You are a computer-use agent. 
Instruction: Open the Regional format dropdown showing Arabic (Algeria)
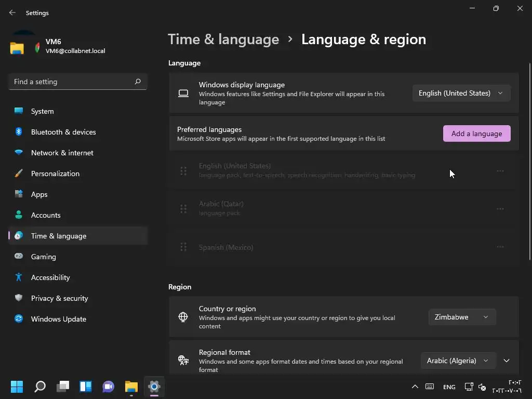pos(458,361)
